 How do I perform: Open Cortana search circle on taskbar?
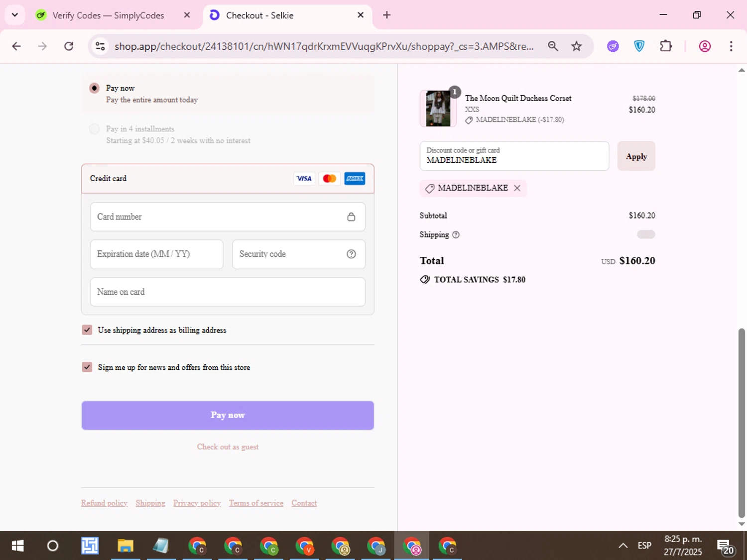tap(52, 546)
